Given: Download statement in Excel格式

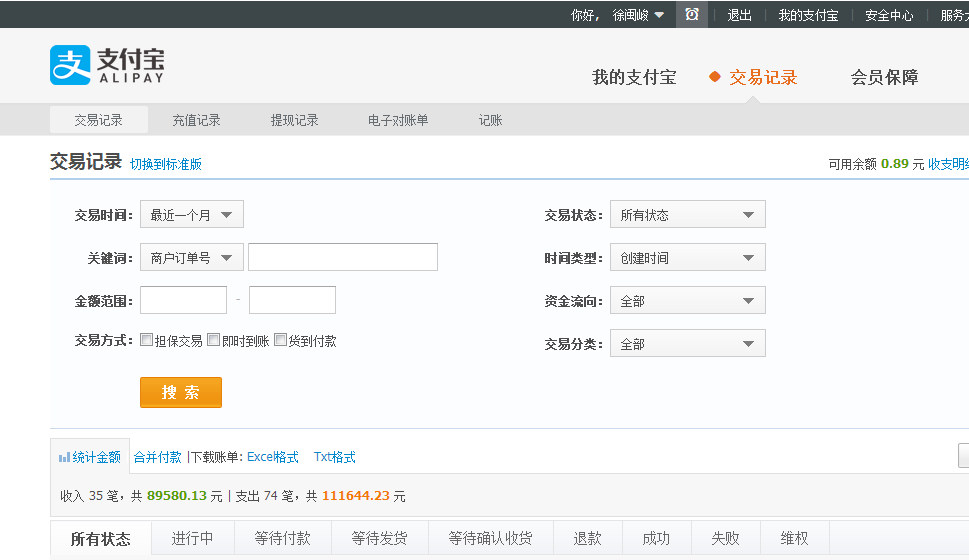Looking at the screenshot, I should pyautogui.click(x=273, y=457).
